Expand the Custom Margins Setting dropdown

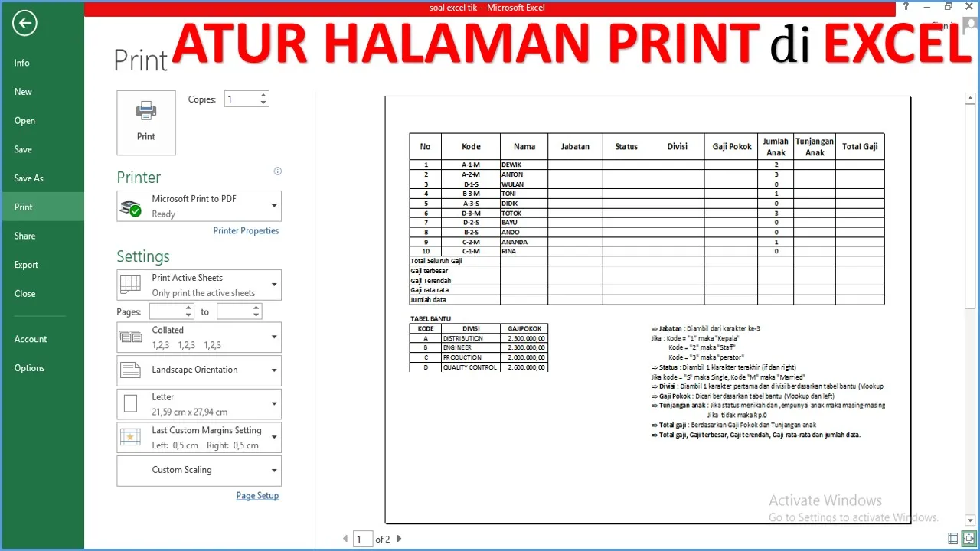coord(274,437)
